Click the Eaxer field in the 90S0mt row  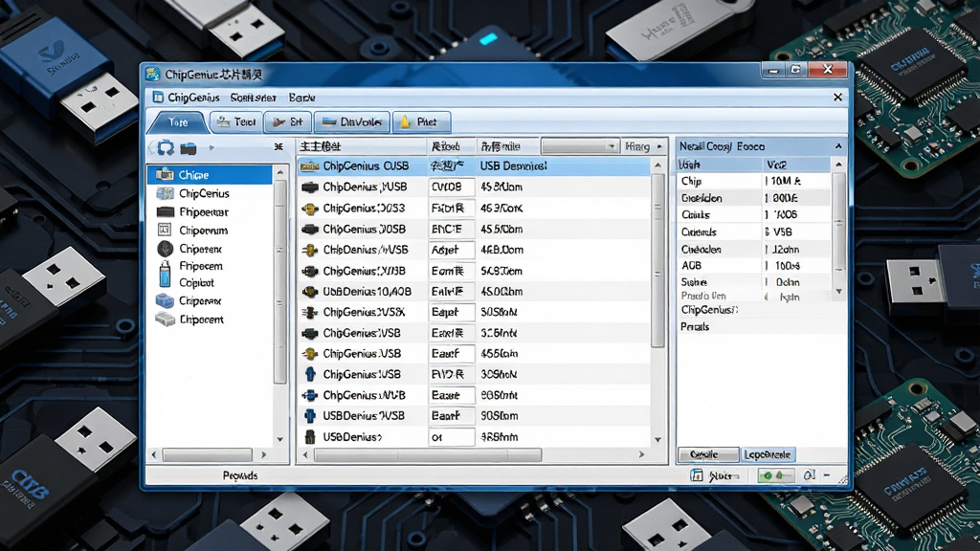coord(452,395)
